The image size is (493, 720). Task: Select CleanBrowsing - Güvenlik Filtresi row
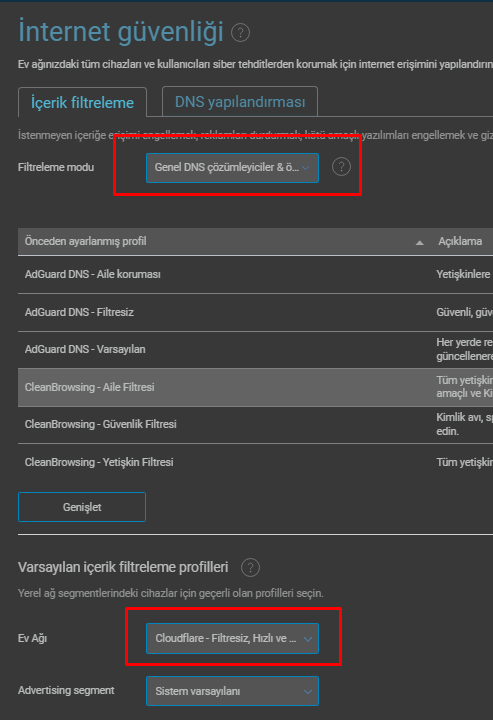(255, 424)
